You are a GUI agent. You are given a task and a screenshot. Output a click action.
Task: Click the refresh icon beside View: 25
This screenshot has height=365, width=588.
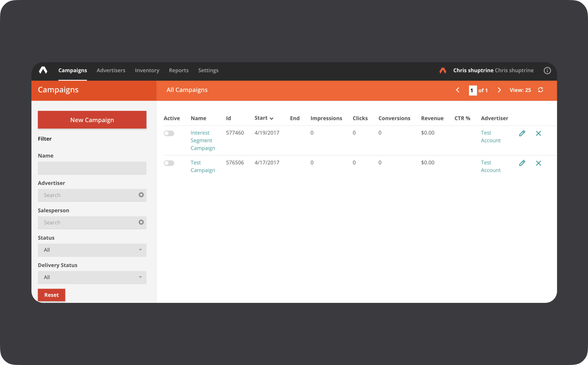tap(540, 90)
